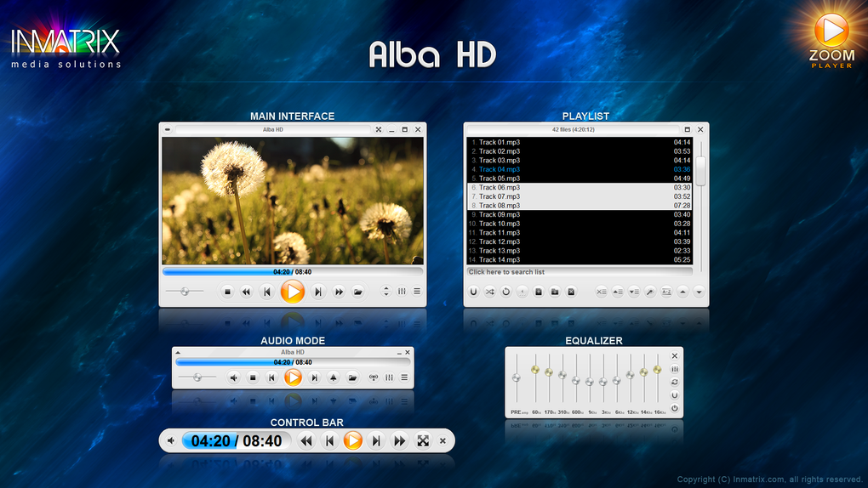
Task: Open equalizer from Audio Mode sliders icon
Action: coord(389,377)
